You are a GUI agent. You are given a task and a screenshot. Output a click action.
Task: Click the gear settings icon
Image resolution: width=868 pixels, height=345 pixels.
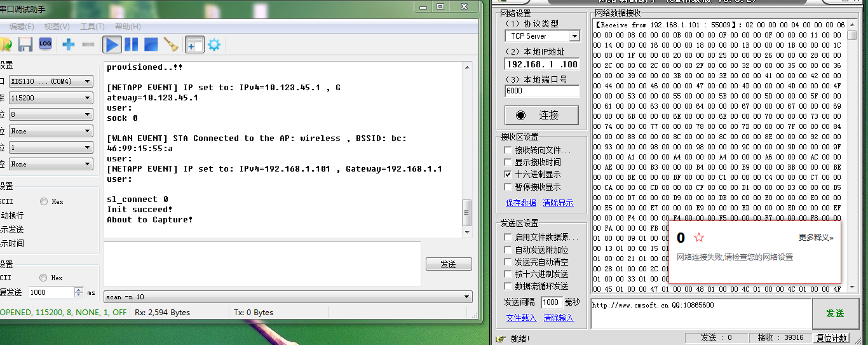pyautogui.click(x=214, y=44)
